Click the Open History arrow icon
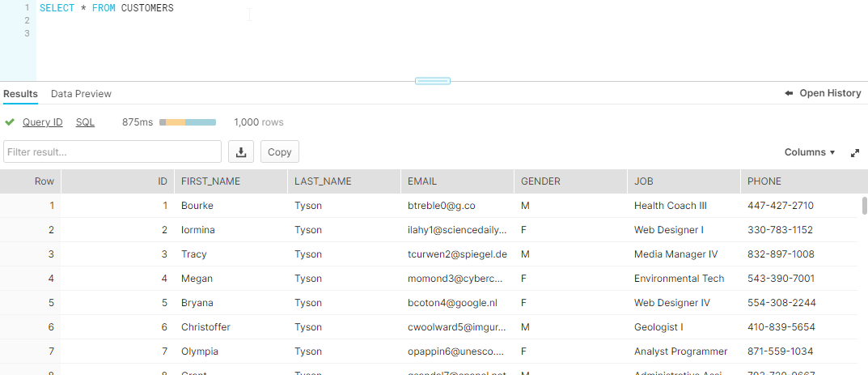 click(789, 93)
